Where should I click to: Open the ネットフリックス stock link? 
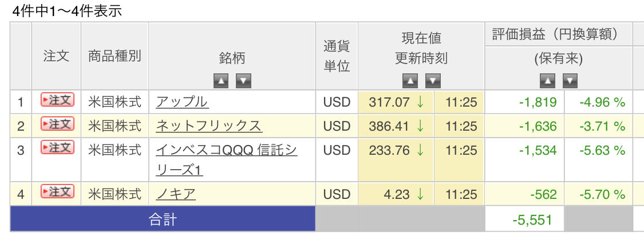[x=209, y=126]
